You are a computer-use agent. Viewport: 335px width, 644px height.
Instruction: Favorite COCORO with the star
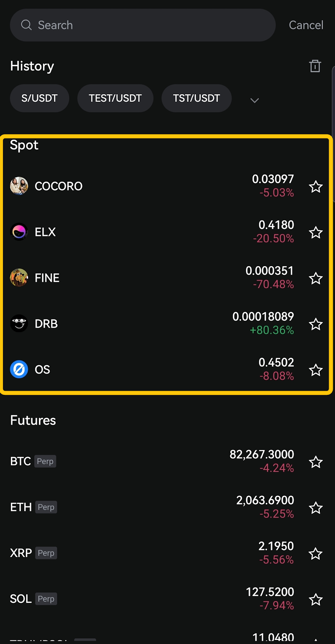coord(316,186)
